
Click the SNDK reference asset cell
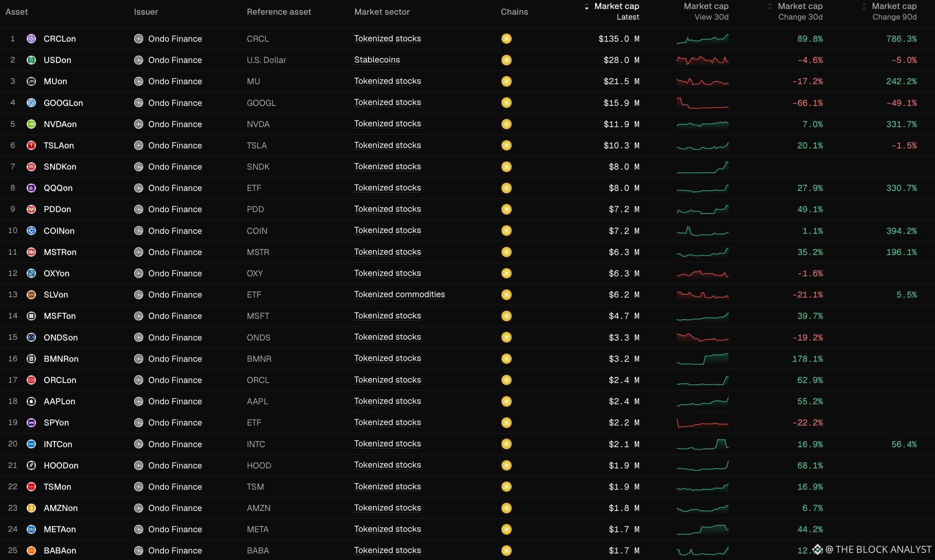[258, 167]
